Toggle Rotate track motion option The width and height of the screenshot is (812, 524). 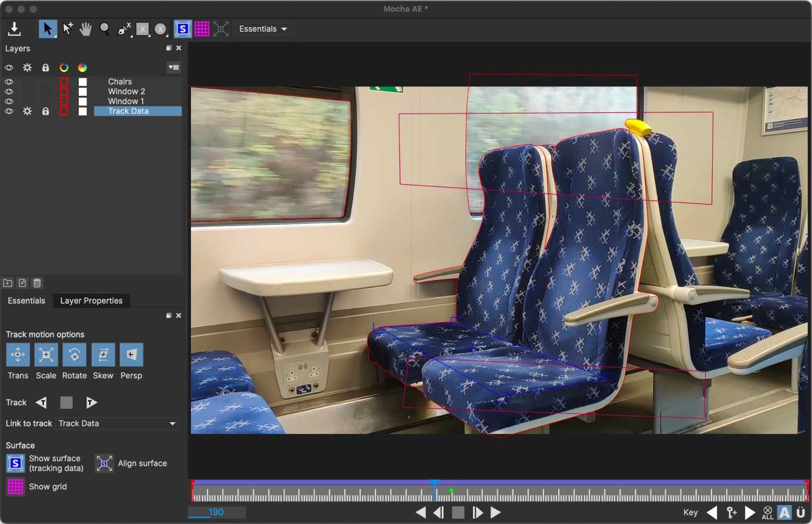[x=74, y=355]
